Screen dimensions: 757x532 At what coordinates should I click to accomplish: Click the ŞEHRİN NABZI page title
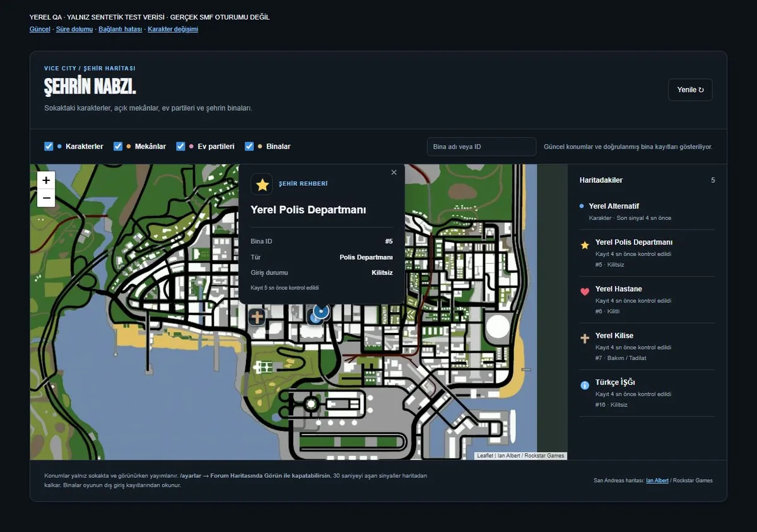coord(90,86)
